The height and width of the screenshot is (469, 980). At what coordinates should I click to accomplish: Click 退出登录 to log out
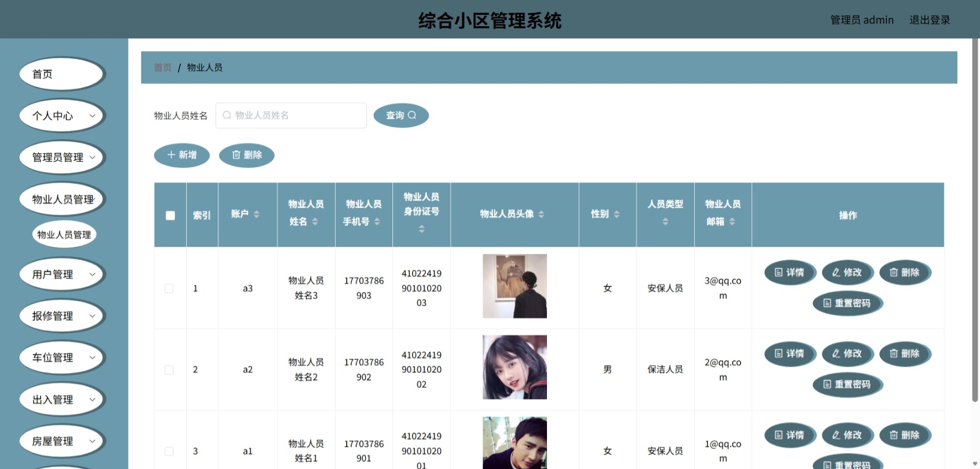click(929, 20)
